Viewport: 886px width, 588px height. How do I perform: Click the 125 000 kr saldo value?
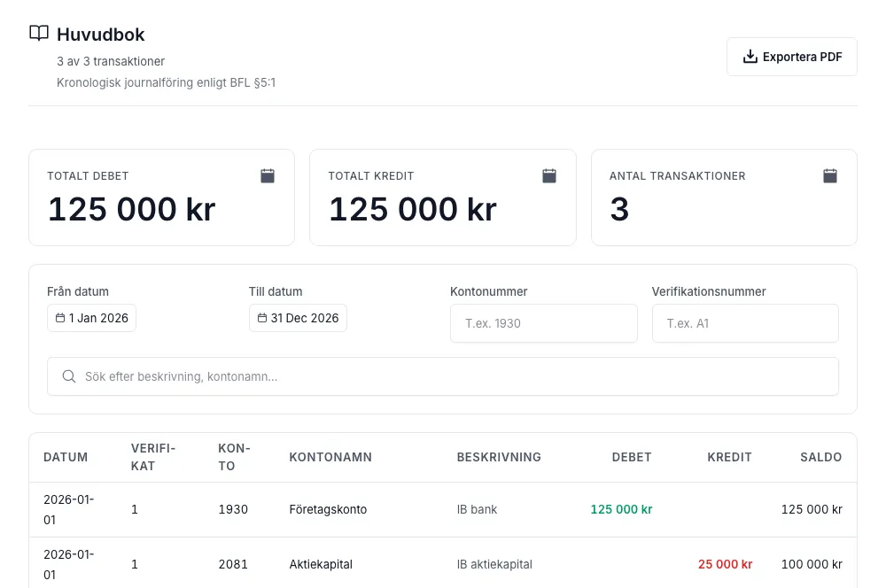pos(812,509)
